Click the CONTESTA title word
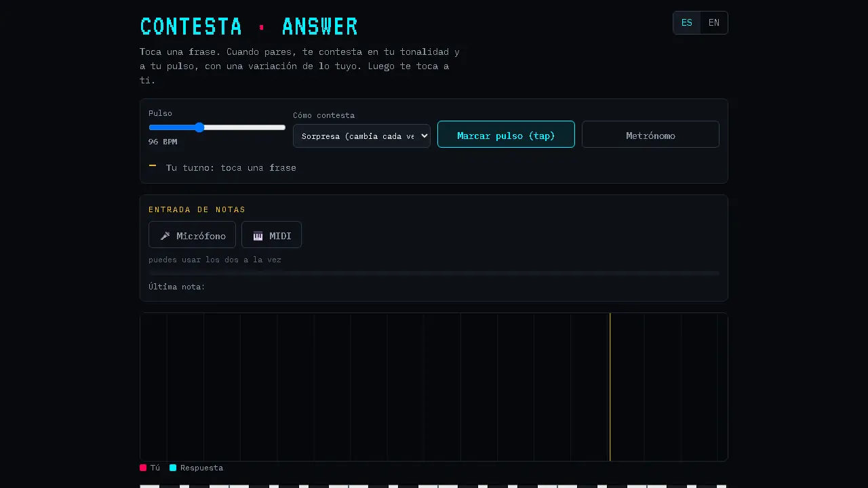Image resolution: width=868 pixels, height=488 pixels. pos(191,26)
